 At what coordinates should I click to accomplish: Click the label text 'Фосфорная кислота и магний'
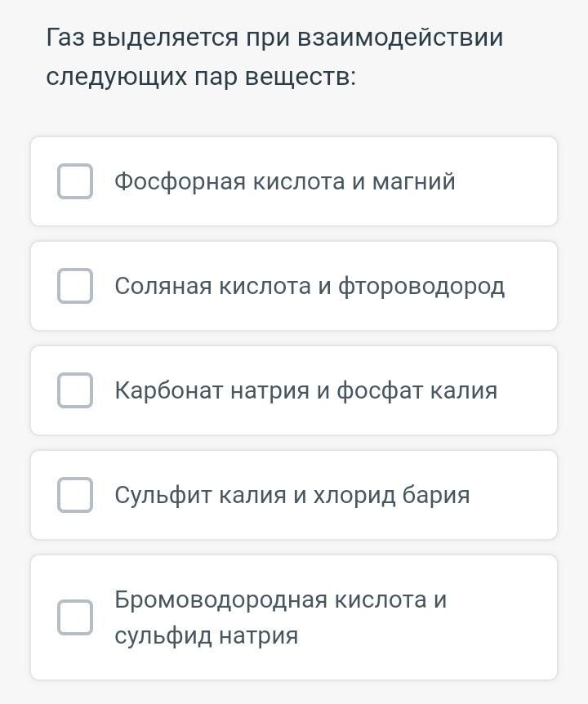(284, 181)
